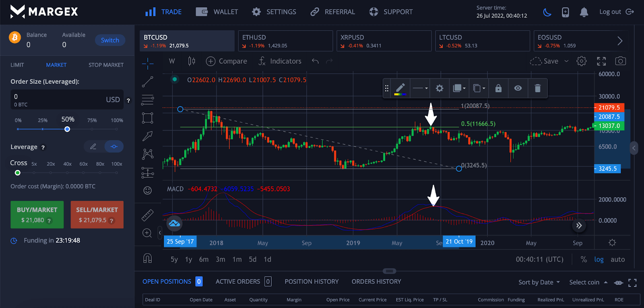Image resolution: width=644 pixels, height=308 pixels.
Task: Lock the selected Fibonacci drawing
Action: pyautogui.click(x=498, y=88)
